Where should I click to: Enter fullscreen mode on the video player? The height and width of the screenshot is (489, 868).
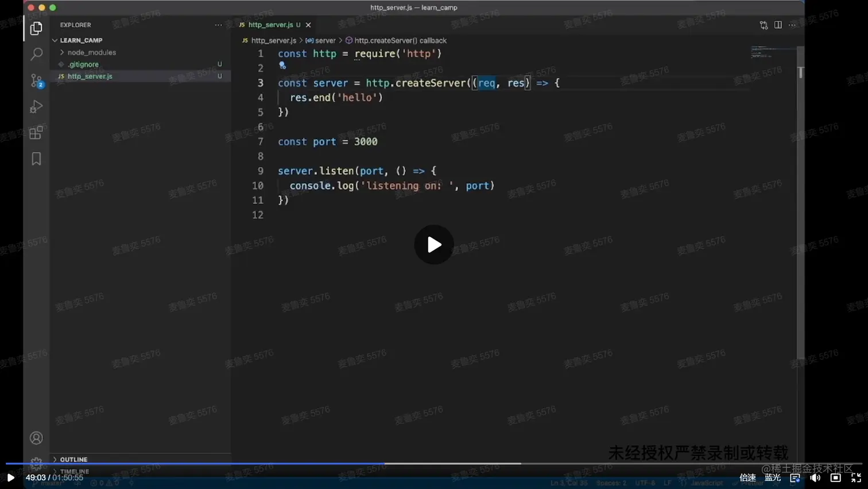[856, 478]
